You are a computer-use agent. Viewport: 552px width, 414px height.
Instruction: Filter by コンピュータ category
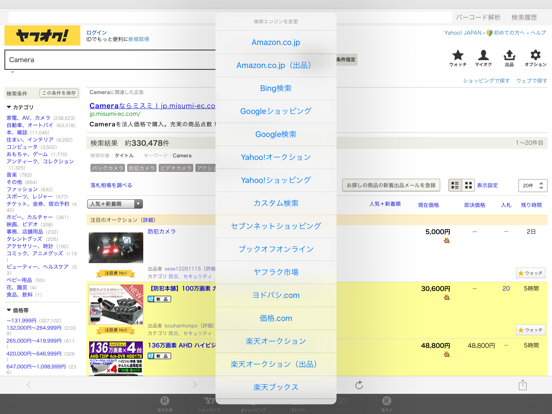[x=22, y=147]
